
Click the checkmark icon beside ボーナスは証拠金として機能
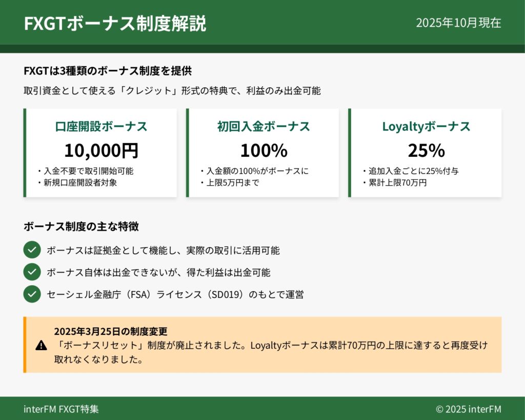pyautogui.click(x=32, y=250)
